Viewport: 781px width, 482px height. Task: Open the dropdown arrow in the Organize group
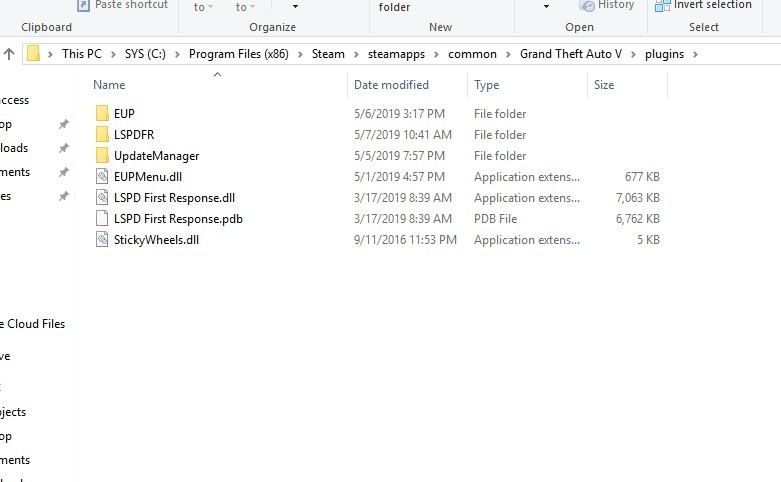tap(295, 6)
